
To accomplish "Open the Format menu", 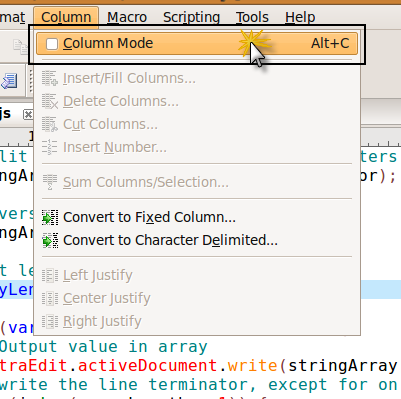I will 13,17.
